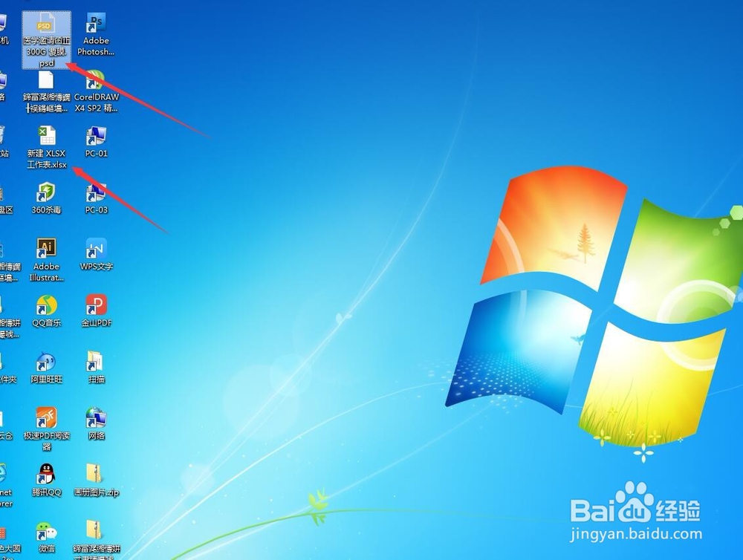The image size is (743, 560).
Task: Open 金山PDF shortcut
Action: coord(96,310)
